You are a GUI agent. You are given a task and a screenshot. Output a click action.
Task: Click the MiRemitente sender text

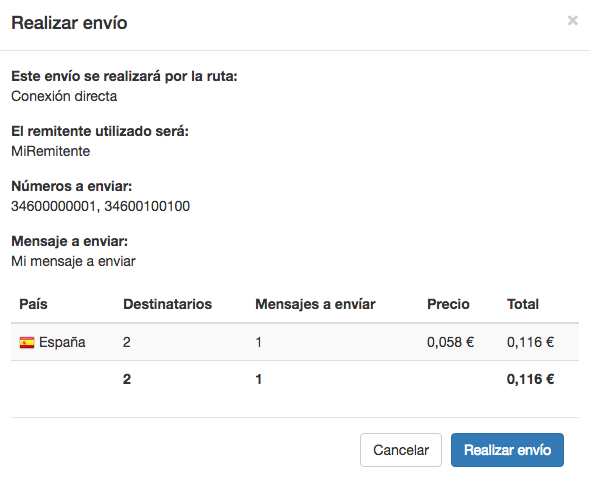click(x=51, y=151)
